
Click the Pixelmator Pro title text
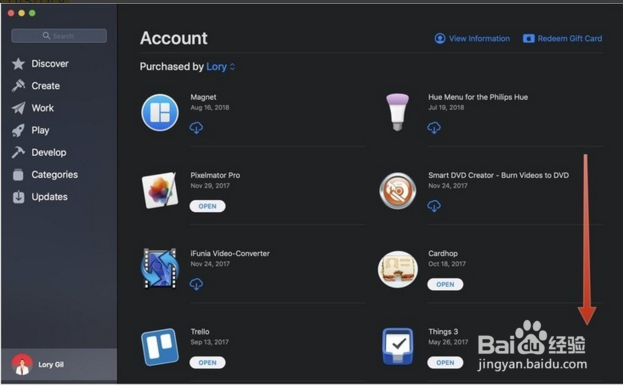tap(215, 175)
